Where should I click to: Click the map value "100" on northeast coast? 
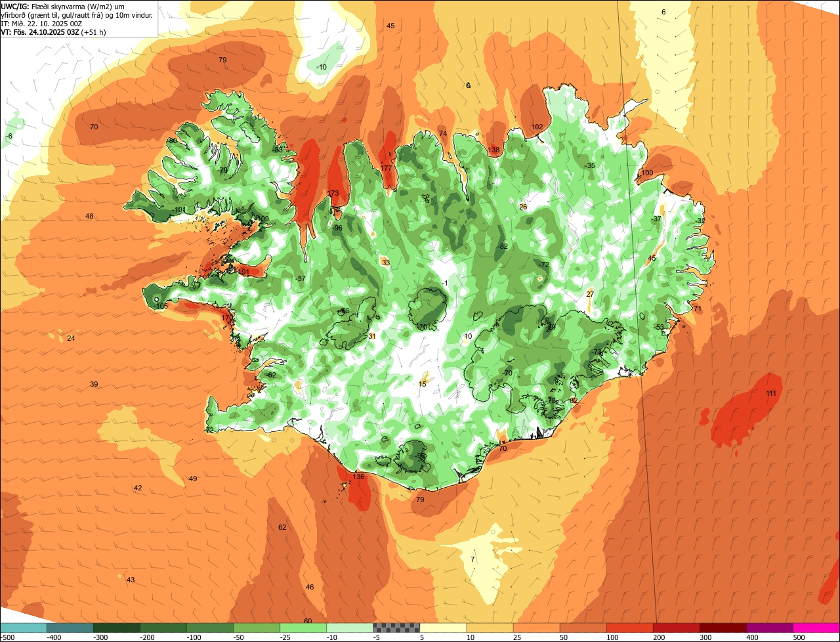pyautogui.click(x=647, y=173)
